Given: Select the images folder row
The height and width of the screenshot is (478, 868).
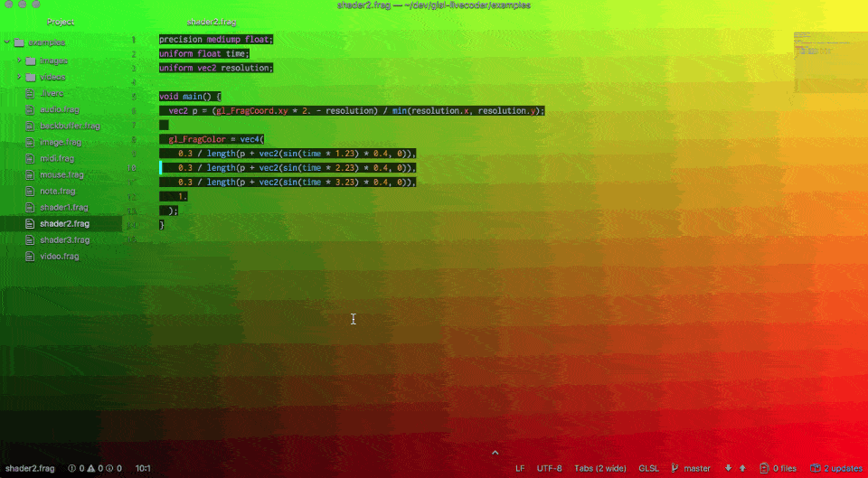Looking at the screenshot, I should click(61, 61).
